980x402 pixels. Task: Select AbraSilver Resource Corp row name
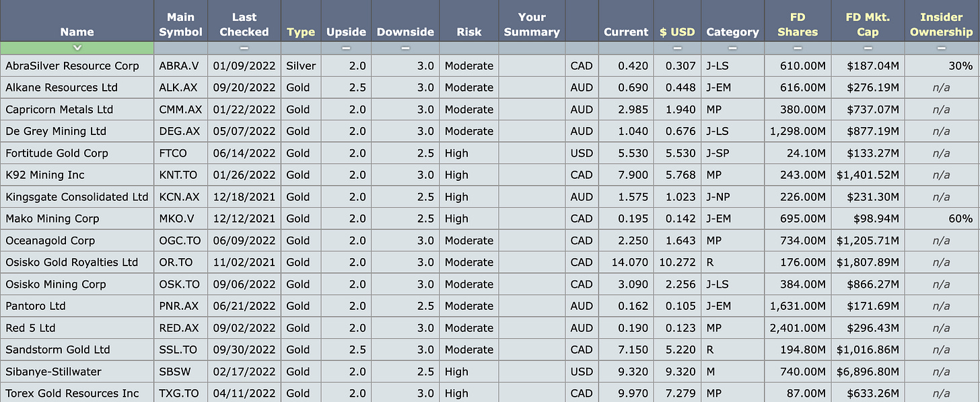[72, 66]
